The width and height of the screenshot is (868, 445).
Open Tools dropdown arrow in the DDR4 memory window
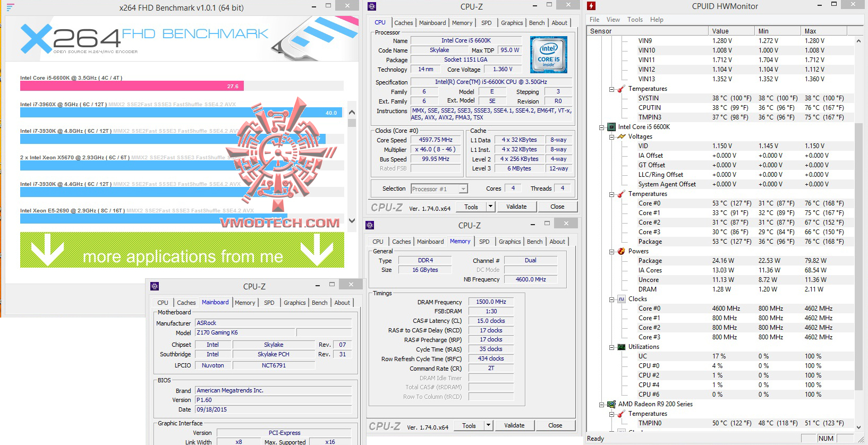point(488,425)
